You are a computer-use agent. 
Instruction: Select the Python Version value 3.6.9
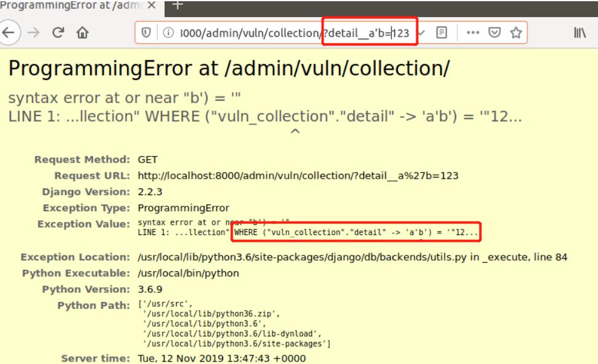[150, 289]
